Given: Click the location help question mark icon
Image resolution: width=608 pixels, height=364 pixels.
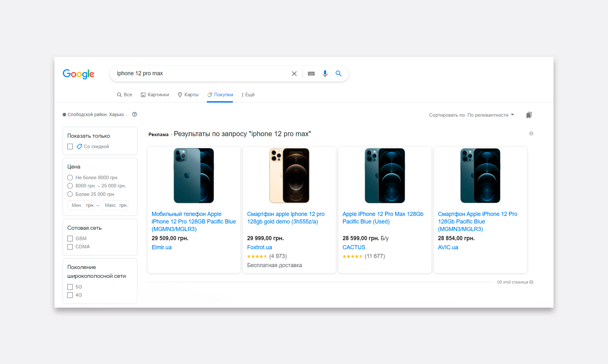Looking at the screenshot, I should [135, 115].
